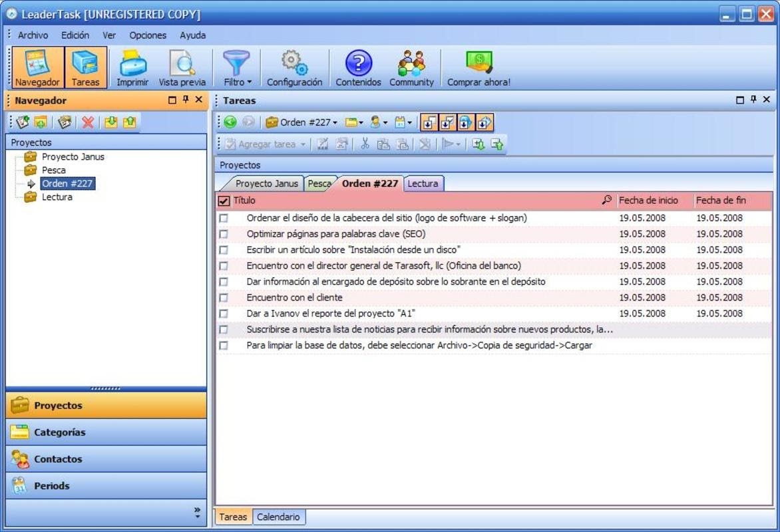
Task: Select the Proyectos navigation section
Action: pos(106,405)
